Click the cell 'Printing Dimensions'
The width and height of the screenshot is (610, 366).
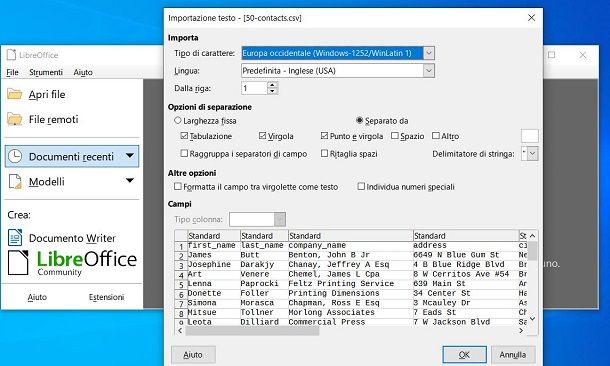(334, 293)
